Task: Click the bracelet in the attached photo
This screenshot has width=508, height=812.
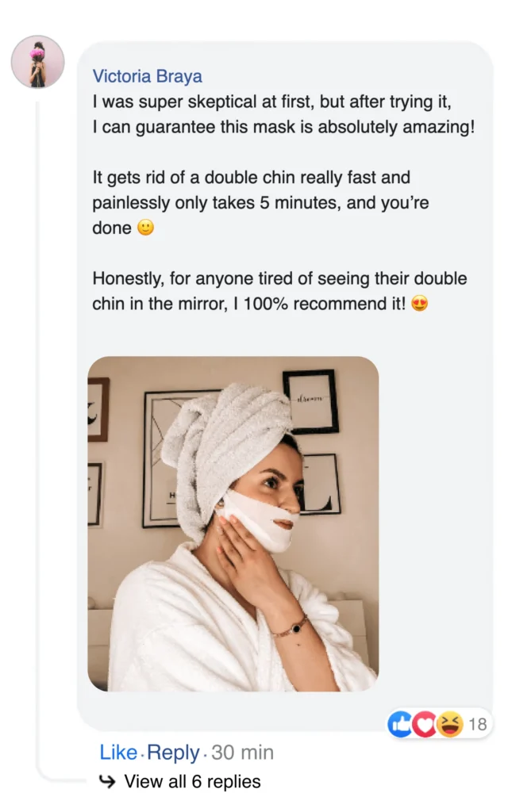Action: pos(291,626)
